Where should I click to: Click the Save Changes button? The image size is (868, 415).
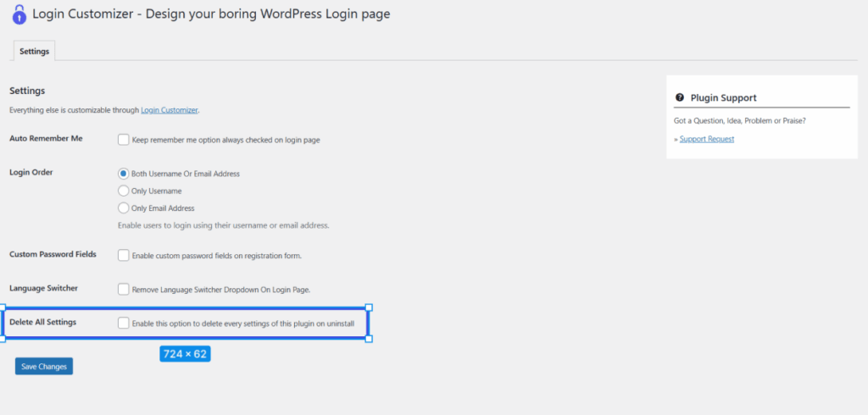point(44,367)
